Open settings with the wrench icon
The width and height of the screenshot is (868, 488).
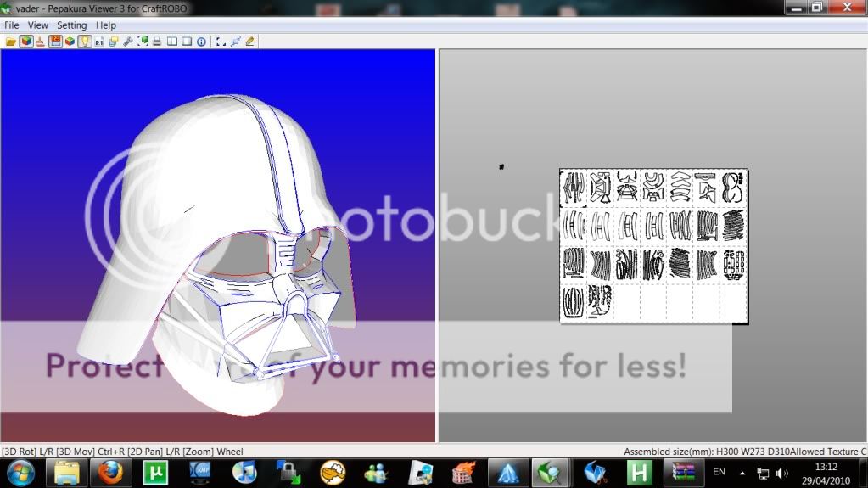(x=128, y=42)
